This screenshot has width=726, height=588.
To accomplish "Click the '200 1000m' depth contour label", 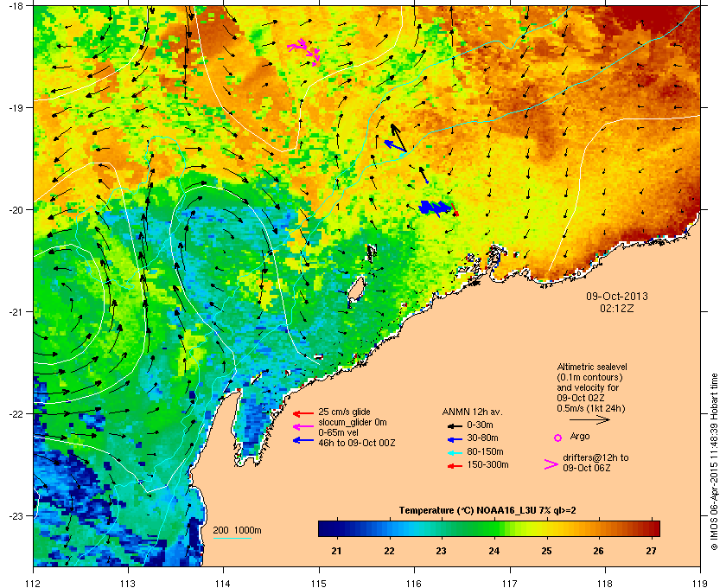I will point(237,530).
